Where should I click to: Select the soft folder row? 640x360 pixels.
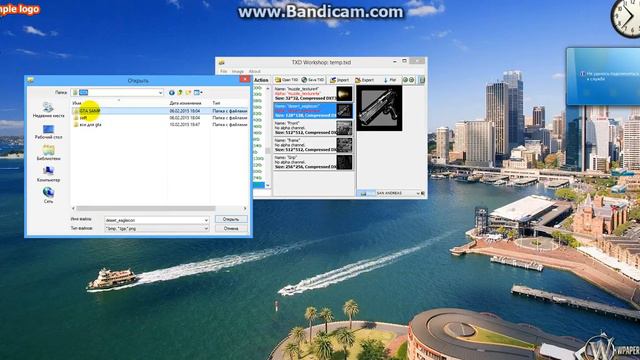click(x=160, y=118)
